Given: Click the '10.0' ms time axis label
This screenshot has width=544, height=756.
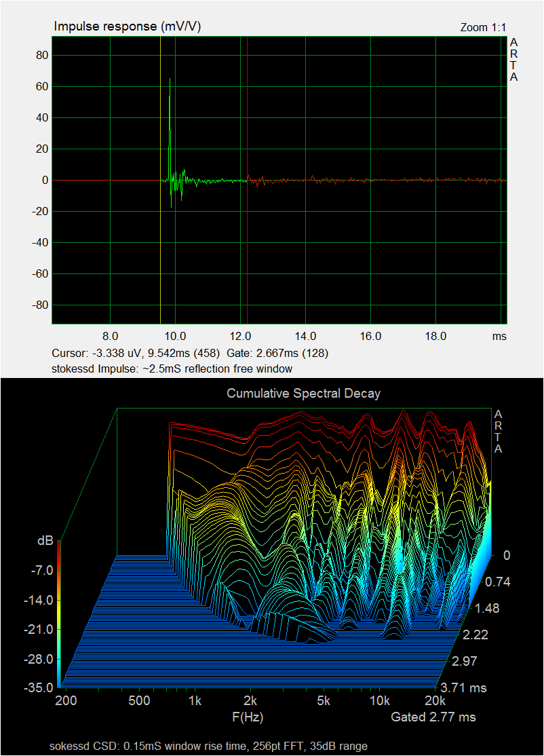Looking at the screenshot, I should [x=176, y=336].
